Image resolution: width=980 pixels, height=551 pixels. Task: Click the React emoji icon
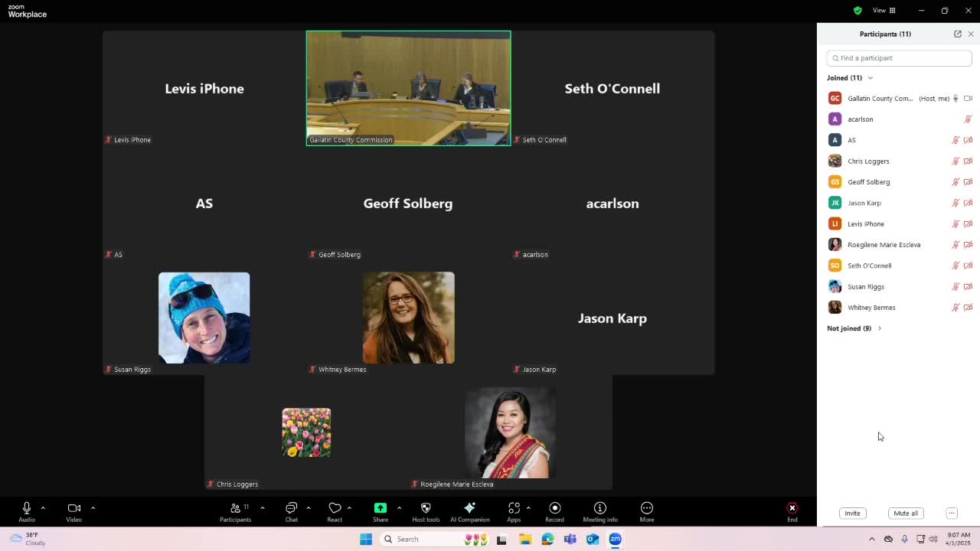335,508
